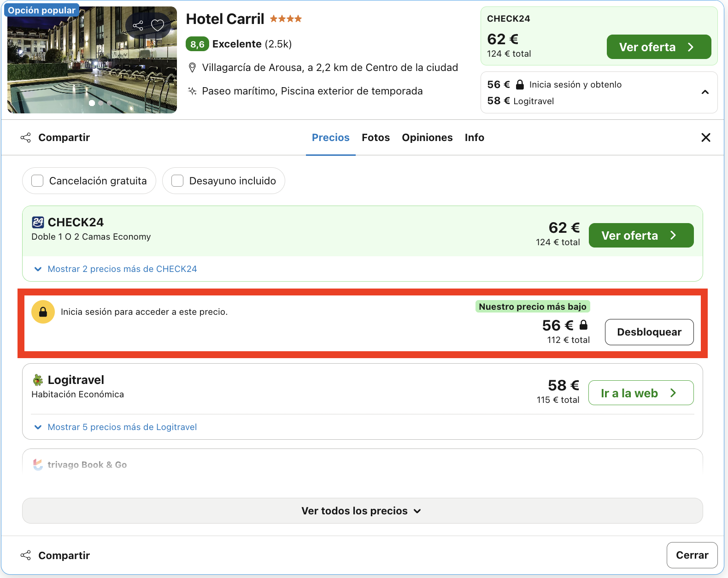Click the Logitravel logo icon
The image size is (728, 578).
38,380
